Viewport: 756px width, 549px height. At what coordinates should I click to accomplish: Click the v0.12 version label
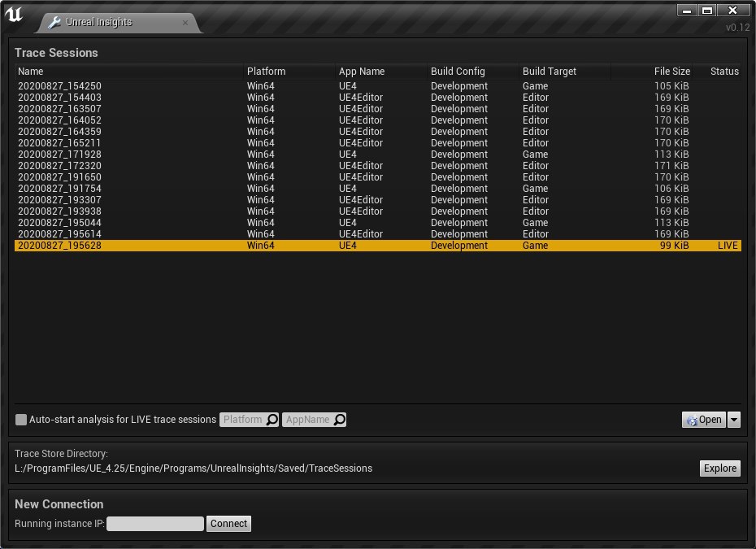[737, 28]
